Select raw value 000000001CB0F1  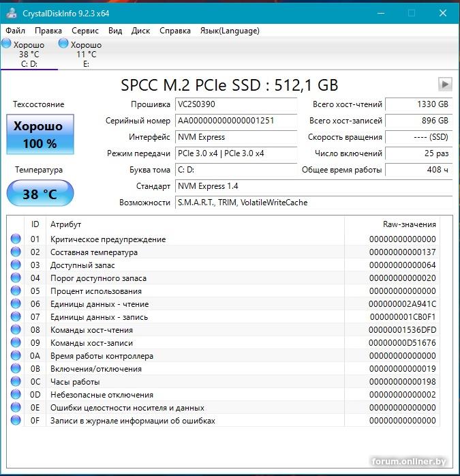pyautogui.click(x=402, y=317)
